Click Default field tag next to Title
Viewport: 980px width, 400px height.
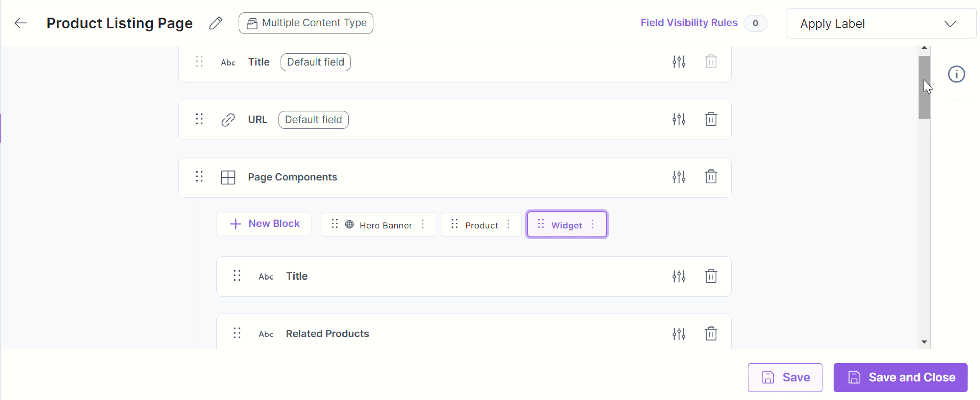(315, 62)
